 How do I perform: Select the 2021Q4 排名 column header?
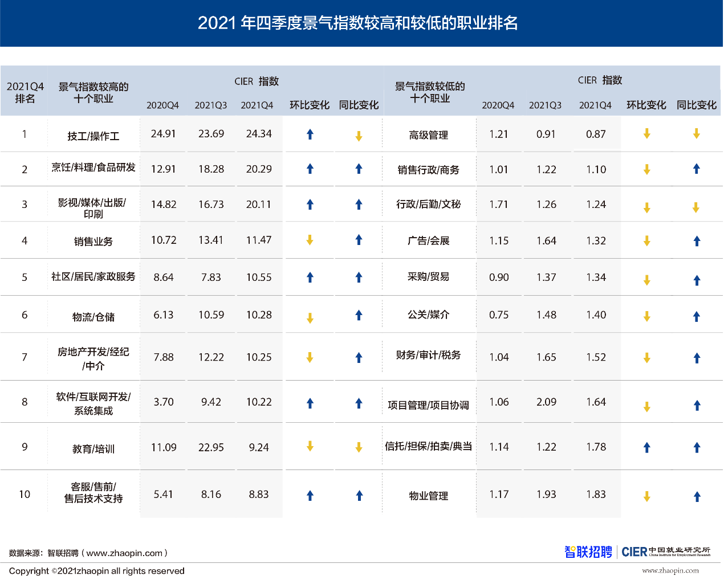tap(25, 92)
